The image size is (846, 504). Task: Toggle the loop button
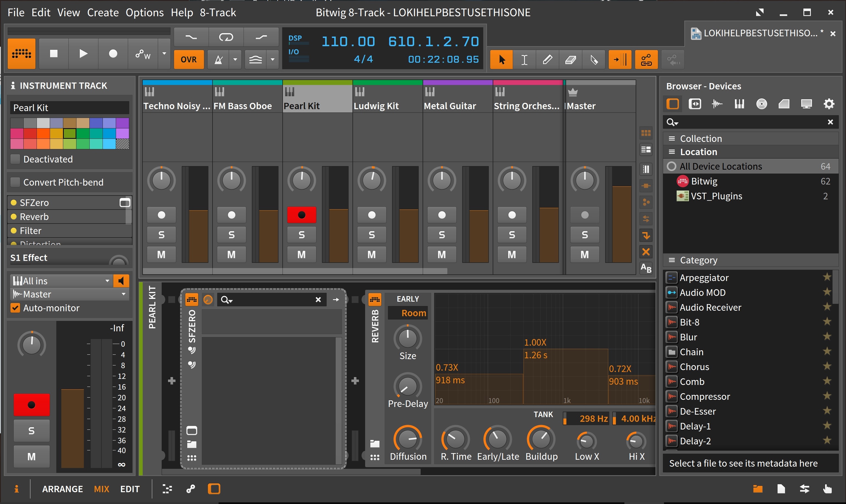pyautogui.click(x=226, y=37)
